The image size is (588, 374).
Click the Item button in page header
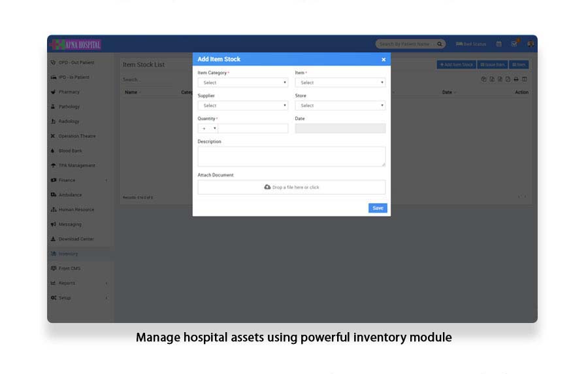click(x=519, y=65)
